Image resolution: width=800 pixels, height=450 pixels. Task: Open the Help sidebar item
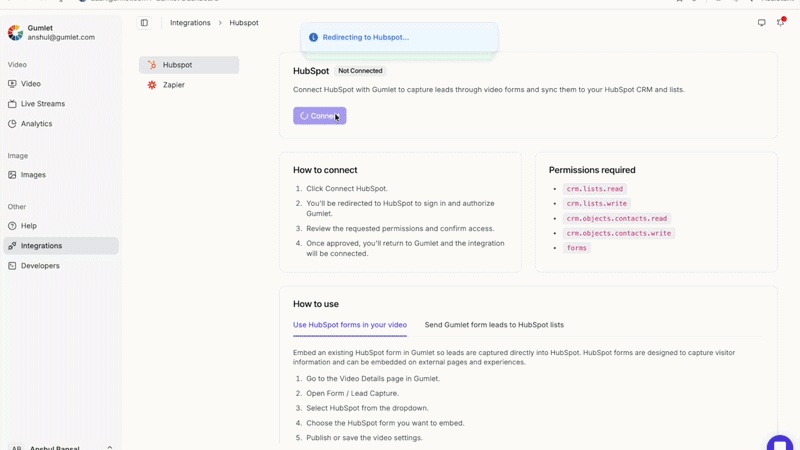(29, 226)
